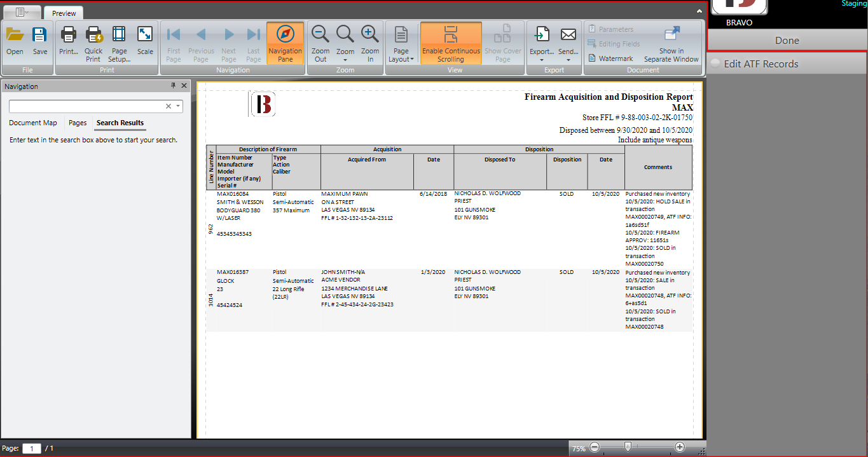
Task: Toggle the Navigation Pane button
Action: click(286, 43)
